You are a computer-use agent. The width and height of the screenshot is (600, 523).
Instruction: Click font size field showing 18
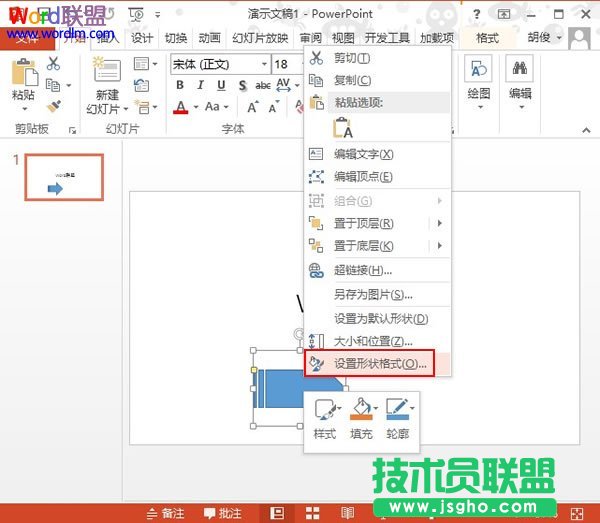click(x=287, y=64)
